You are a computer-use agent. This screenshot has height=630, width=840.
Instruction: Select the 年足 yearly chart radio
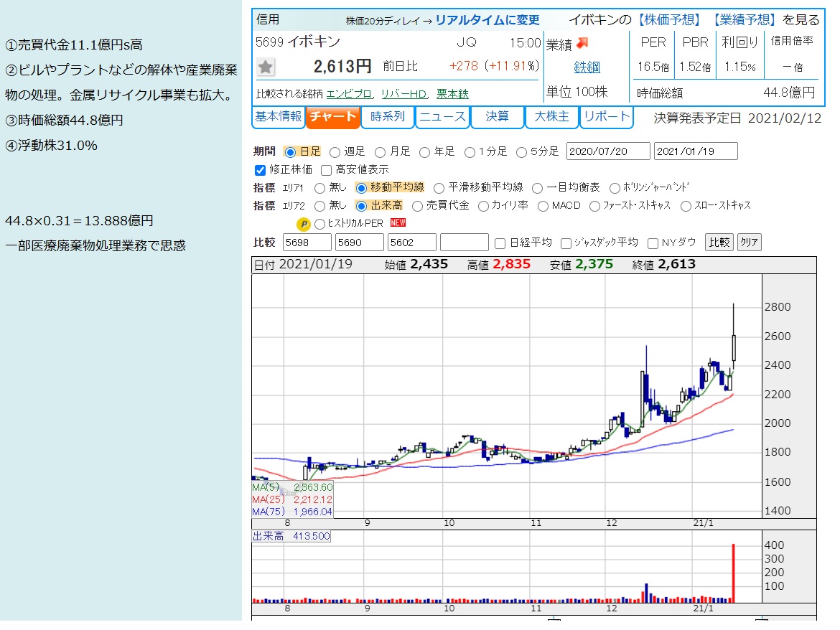coord(425,153)
